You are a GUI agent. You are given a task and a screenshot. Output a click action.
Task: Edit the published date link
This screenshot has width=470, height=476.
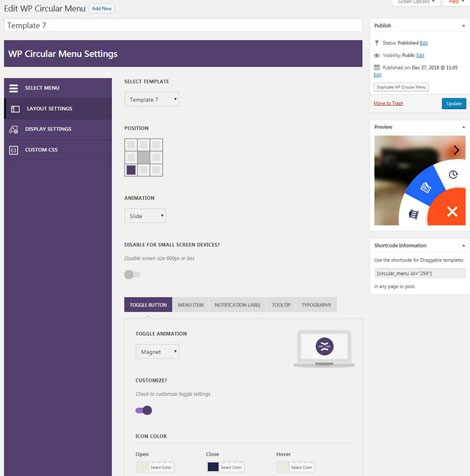click(377, 75)
